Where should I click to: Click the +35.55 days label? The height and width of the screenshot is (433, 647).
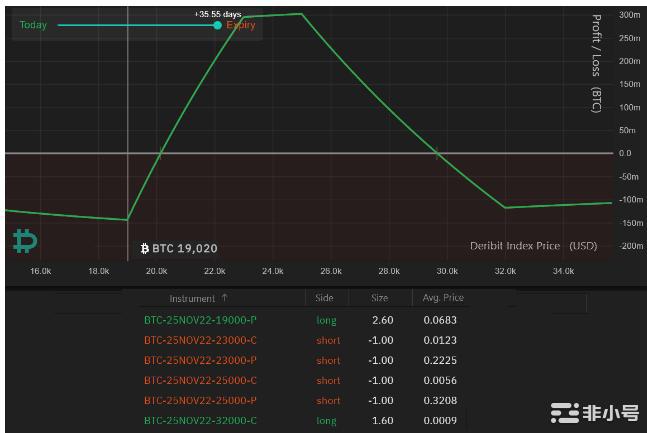pos(218,14)
